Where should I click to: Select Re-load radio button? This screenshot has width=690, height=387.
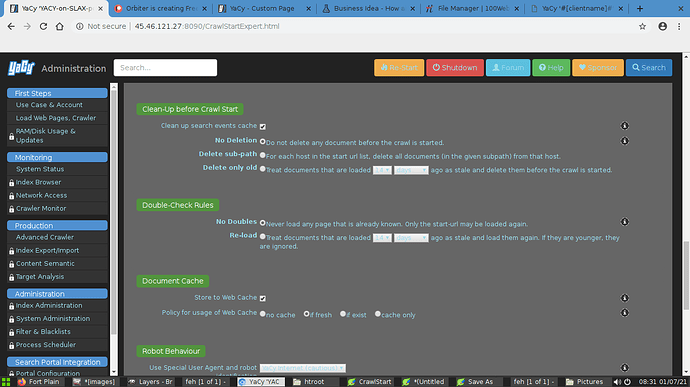click(x=263, y=237)
